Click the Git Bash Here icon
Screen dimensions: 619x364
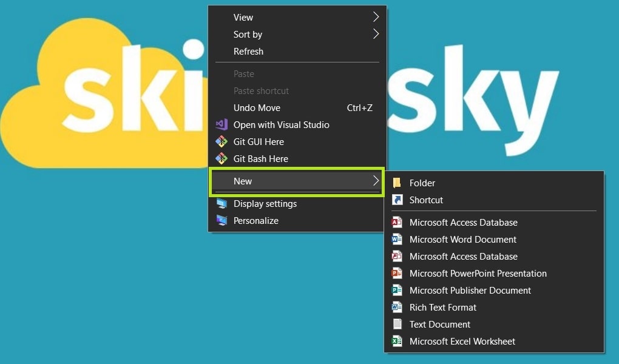click(222, 159)
